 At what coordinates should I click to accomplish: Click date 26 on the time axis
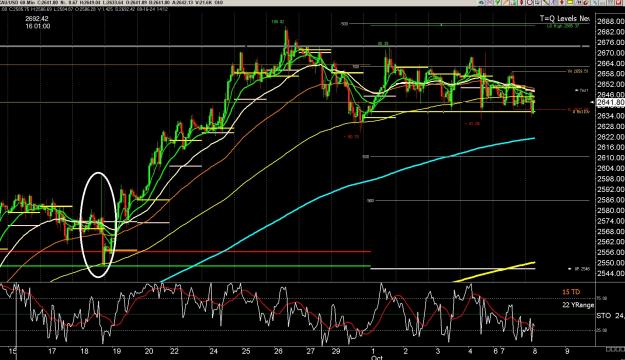(278, 351)
